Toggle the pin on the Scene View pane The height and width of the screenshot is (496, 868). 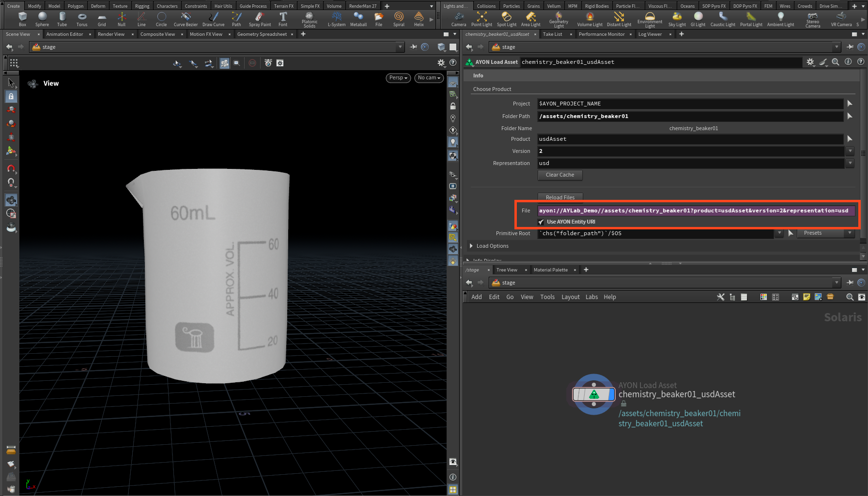coord(414,47)
